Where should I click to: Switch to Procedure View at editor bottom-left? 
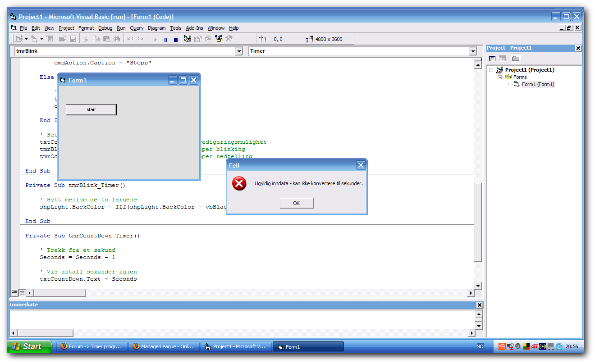click(x=14, y=293)
